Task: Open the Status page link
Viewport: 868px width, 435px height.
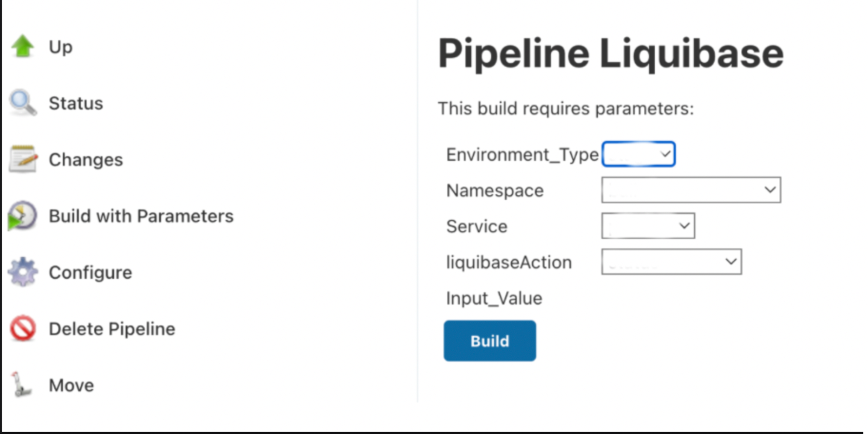Action: click(76, 103)
